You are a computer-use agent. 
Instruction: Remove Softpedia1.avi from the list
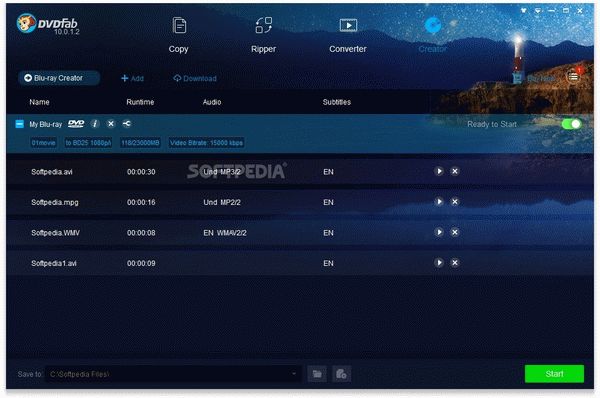point(455,263)
